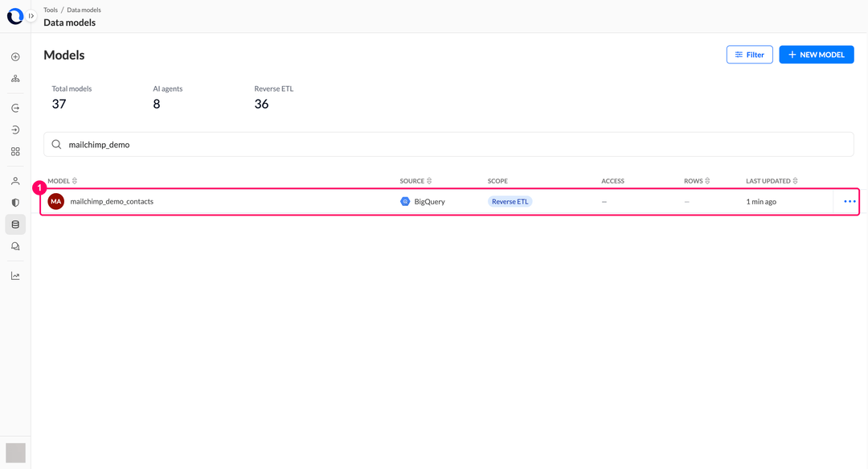868x469 pixels.
Task: Click the user avatar at sidebar bottom
Action: pyautogui.click(x=15, y=453)
